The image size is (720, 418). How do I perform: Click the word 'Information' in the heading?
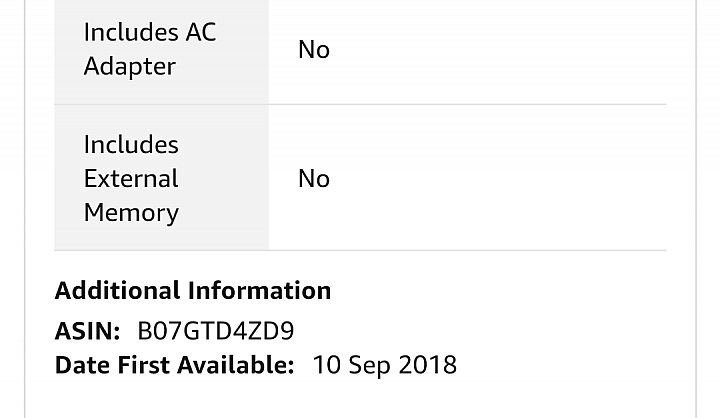(259, 291)
